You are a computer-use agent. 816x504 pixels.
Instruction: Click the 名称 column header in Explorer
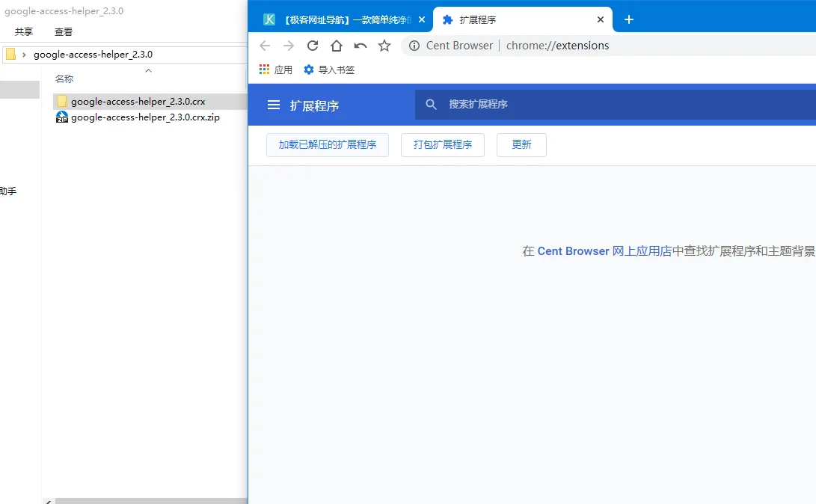click(x=64, y=79)
